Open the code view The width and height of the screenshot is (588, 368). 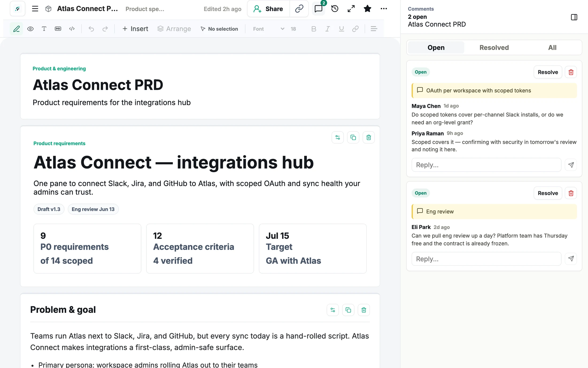point(72,29)
